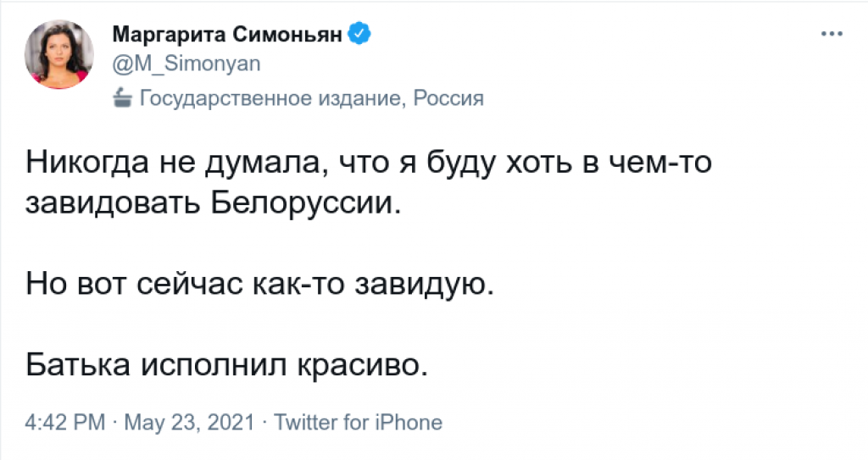
Task: Click the Государственное издание label text
Action: 270,98
